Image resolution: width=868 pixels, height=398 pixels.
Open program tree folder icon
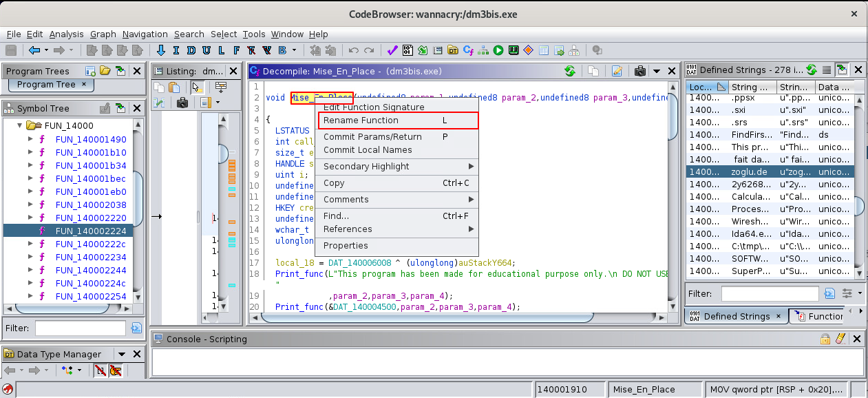click(105, 71)
